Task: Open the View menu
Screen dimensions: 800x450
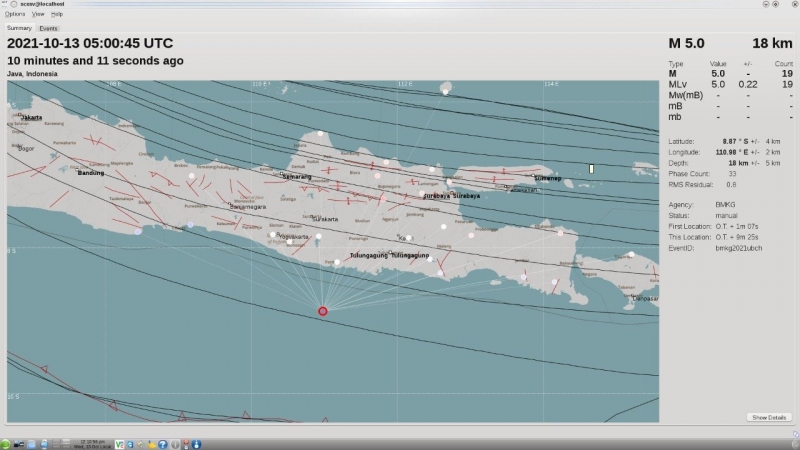Action: 37,14
